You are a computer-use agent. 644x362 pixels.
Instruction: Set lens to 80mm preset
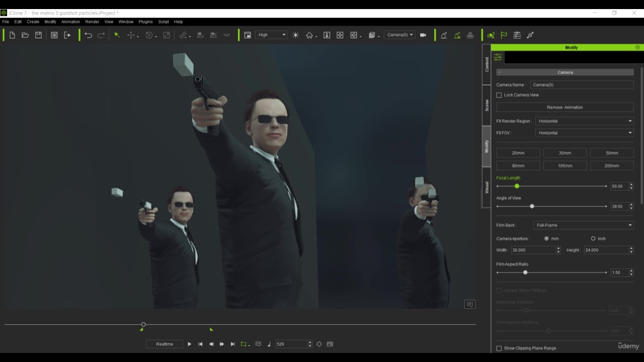click(518, 165)
